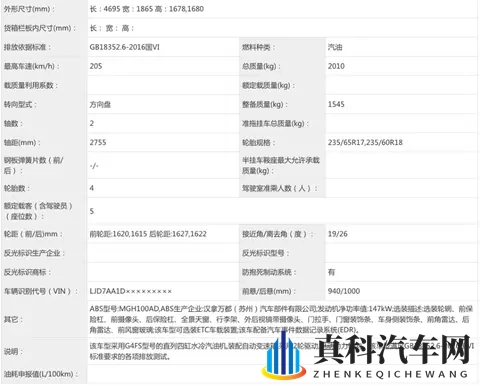Click the 驾驶室准乘人数(人) label
The image size is (480, 385).
tap(279, 188)
